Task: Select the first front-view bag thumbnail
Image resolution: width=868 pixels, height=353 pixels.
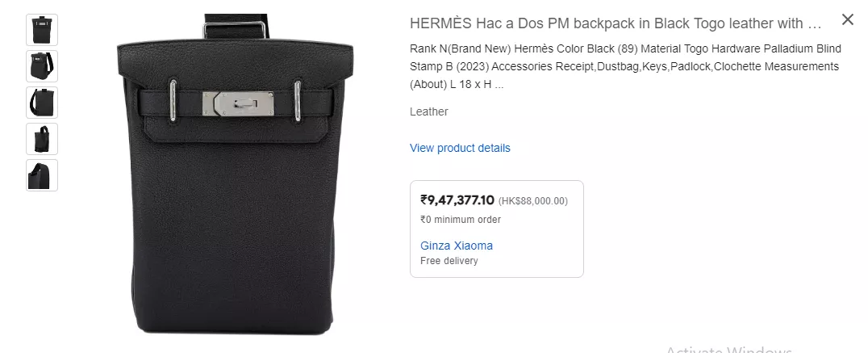Action: tap(41, 30)
